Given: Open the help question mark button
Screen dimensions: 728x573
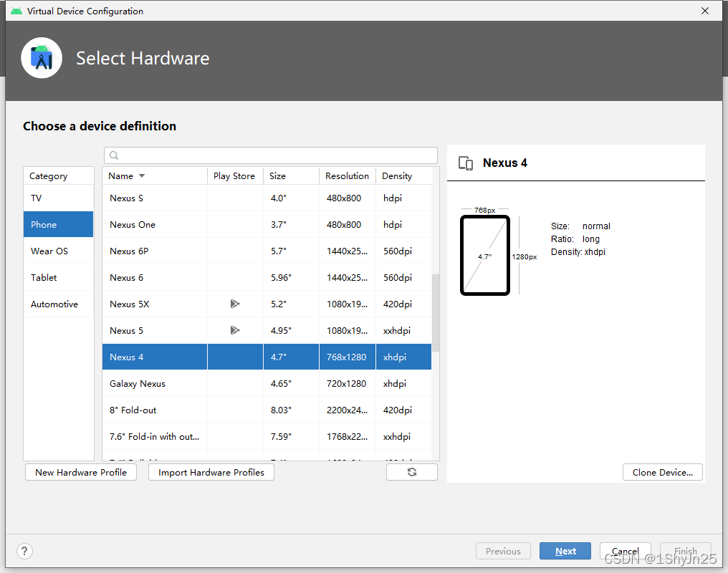Looking at the screenshot, I should [24, 552].
